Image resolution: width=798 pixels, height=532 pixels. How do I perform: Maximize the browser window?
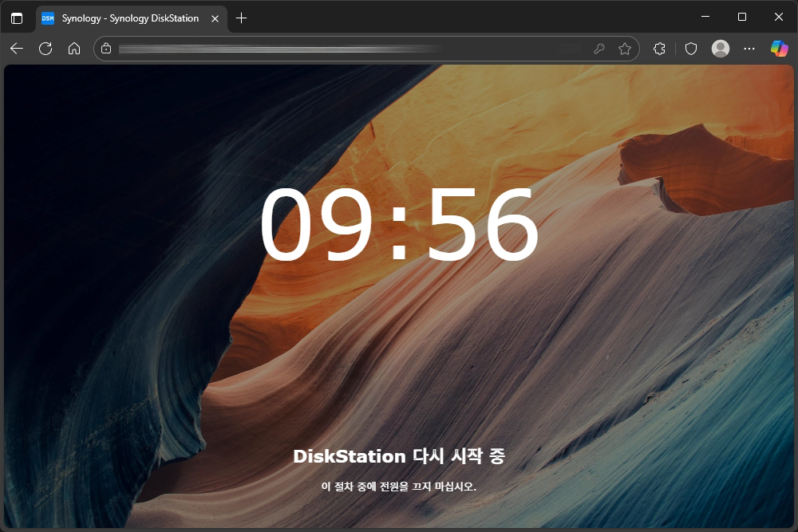pos(742,17)
